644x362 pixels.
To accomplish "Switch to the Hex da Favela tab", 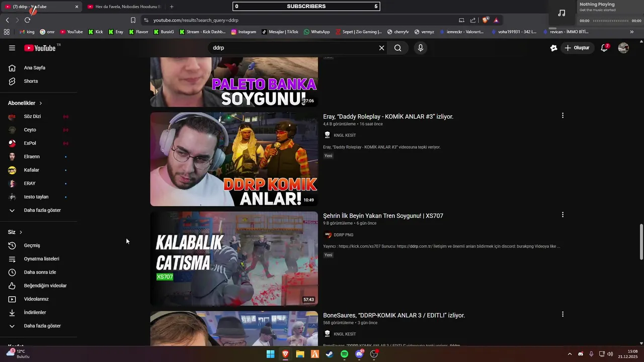I will click(123, 7).
